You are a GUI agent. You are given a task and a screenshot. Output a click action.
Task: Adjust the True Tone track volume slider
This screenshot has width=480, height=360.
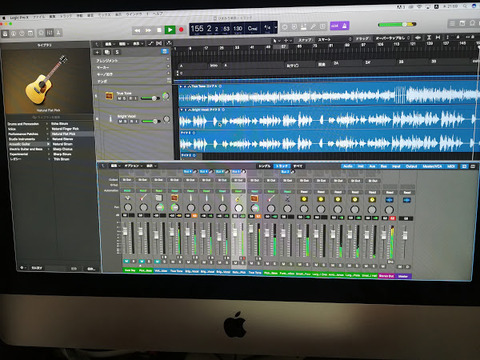[x=150, y=98]
